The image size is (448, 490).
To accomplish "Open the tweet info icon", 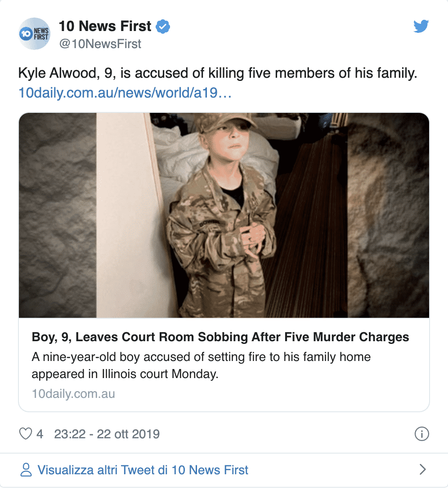I will point(421,434).
